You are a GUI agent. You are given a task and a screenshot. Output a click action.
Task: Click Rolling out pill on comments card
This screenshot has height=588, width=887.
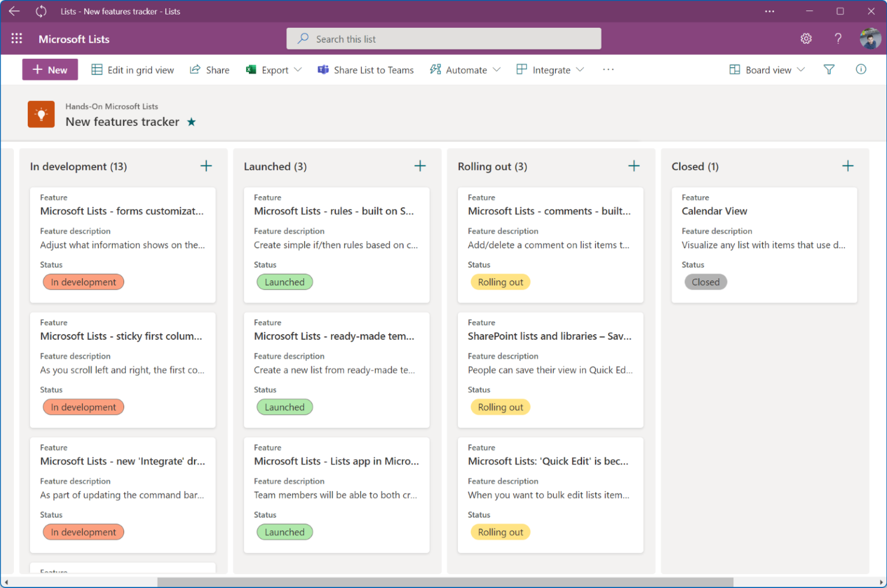click(501, 282)
